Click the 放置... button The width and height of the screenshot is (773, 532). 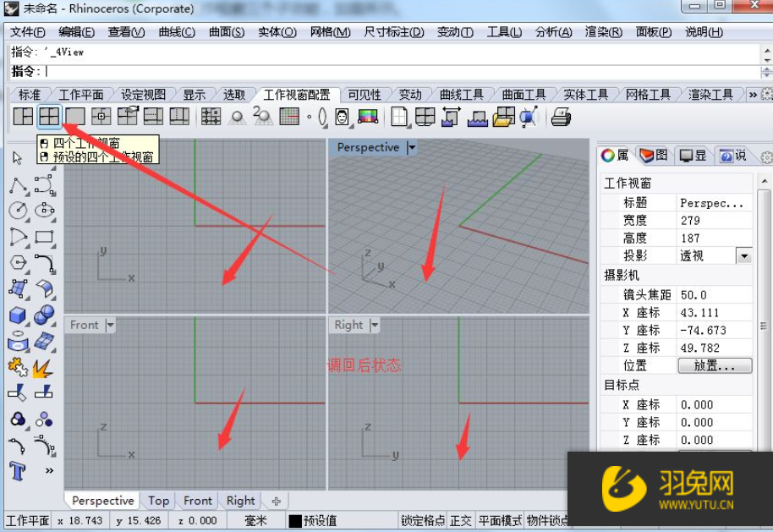tap(715, 365)
